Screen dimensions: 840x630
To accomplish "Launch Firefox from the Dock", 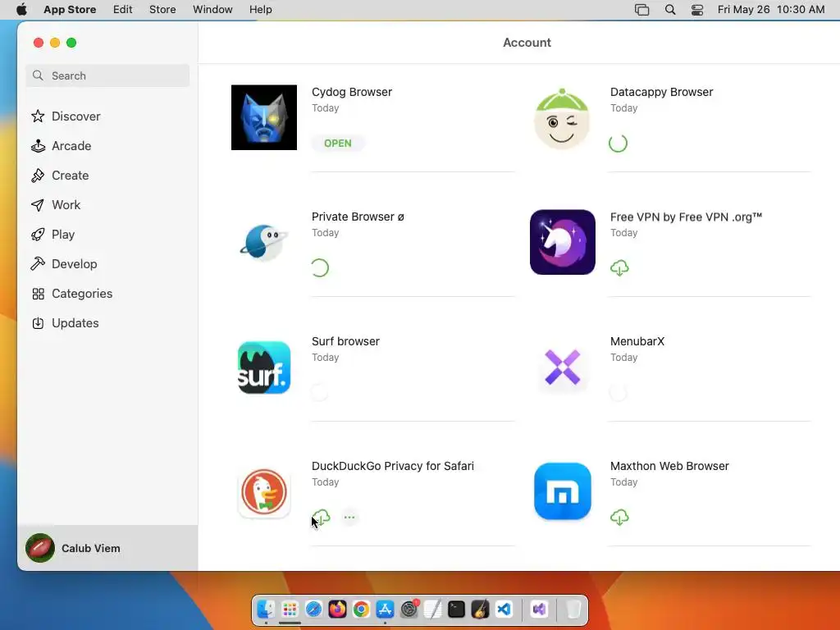I will point(337,609).
